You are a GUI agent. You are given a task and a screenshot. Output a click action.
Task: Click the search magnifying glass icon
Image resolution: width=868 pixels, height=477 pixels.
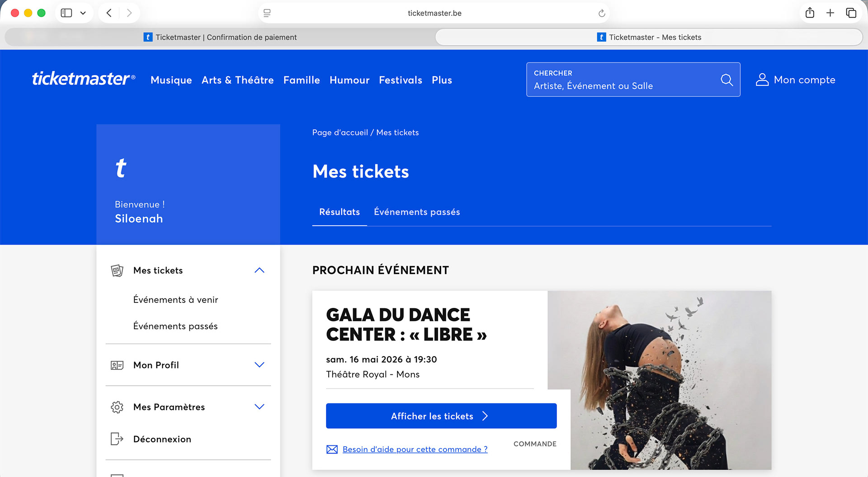tap(726, 80)
